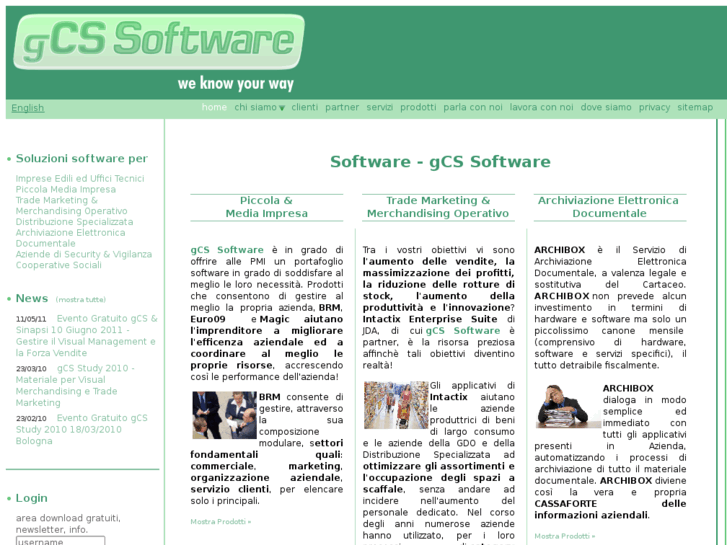727x545 pixels.
Task: Click the tired man ARCHIBOX thumbnail
Action: click(x=568, y=406)
